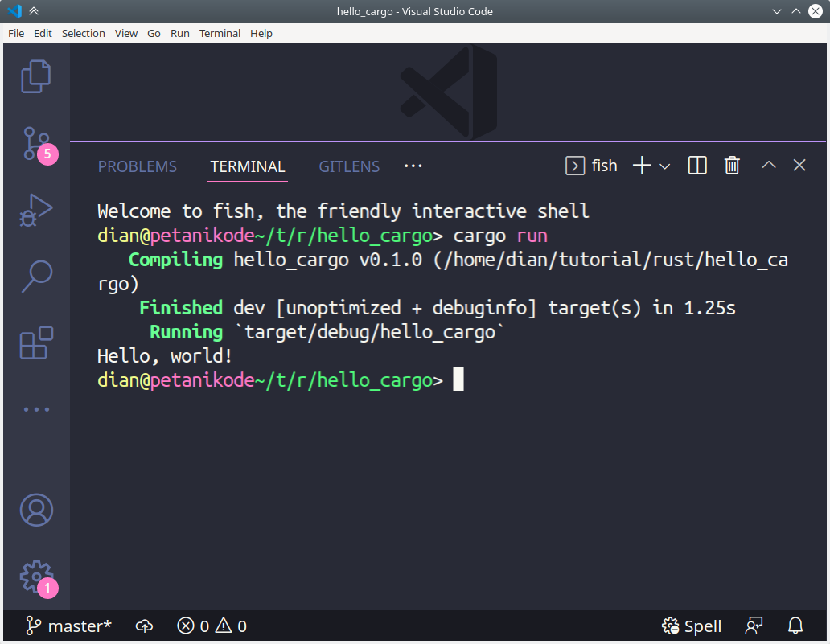830x644 pixels.
Task: Open the launch profile dropdown next to plus
Action: point(665,165)
